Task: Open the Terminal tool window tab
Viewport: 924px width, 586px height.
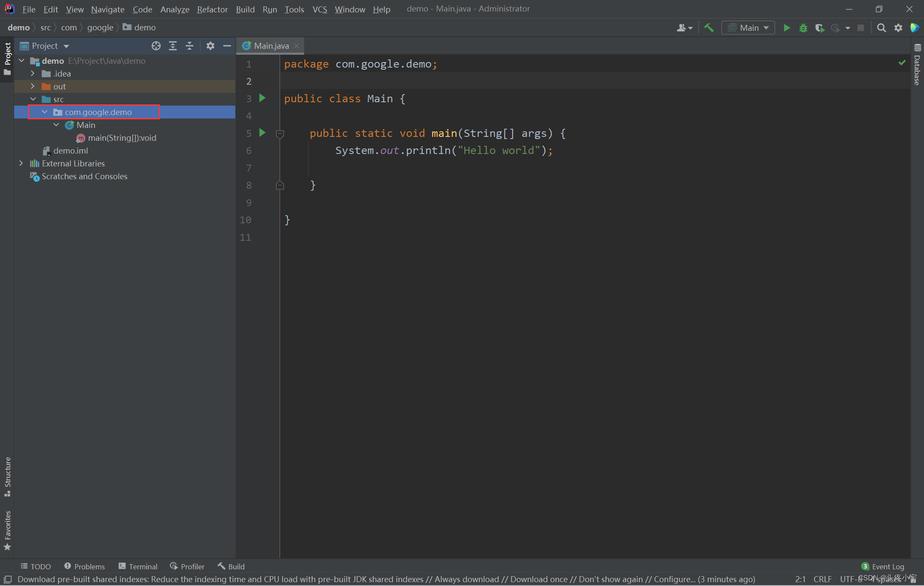Action: coord(138,566)
